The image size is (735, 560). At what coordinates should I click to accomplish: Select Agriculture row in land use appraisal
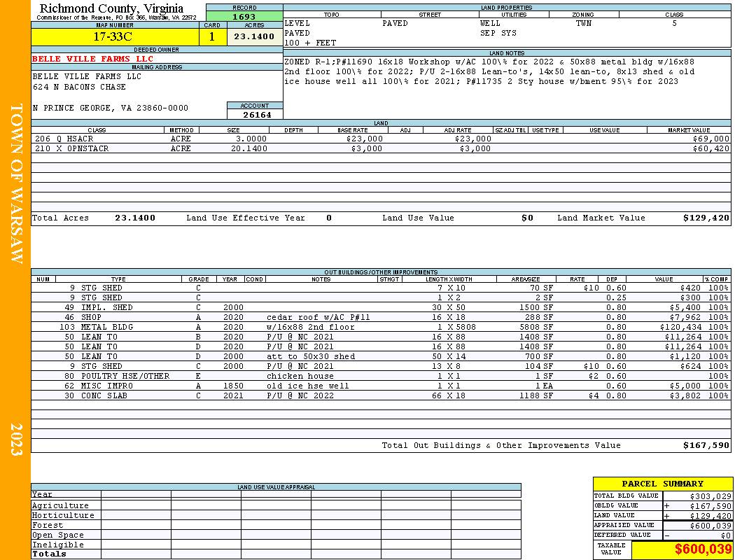(276, 505)
